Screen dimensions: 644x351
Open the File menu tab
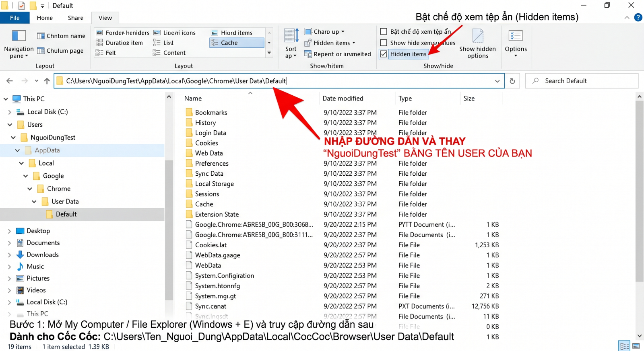point(15,18)
